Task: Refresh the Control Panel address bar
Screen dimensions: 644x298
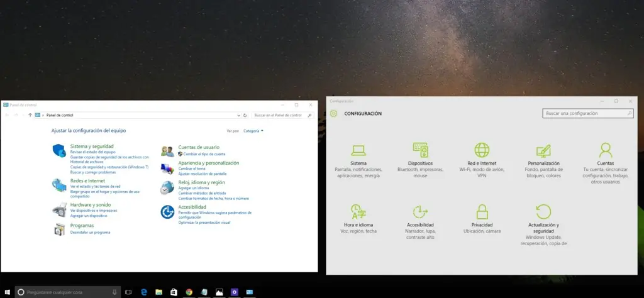Action: point(245,115)
